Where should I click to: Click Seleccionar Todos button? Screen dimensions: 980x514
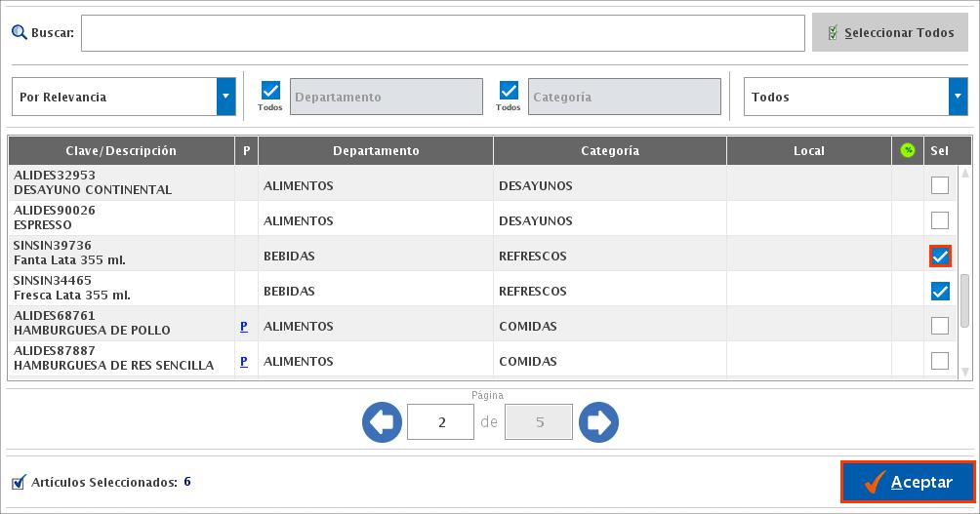pyautogui.click(x=890, y=32)
